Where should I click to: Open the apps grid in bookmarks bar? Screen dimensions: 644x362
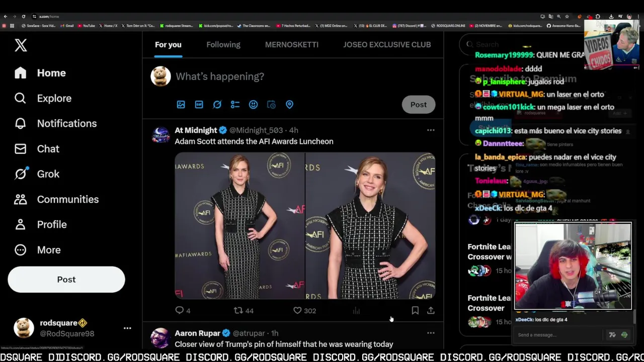pyautogui.click(x=12, y=26)
